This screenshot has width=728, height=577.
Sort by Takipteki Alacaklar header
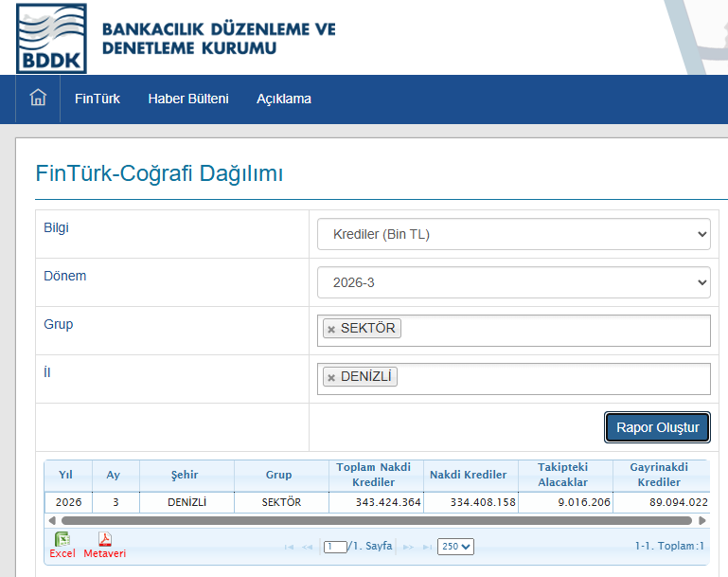[565, 475]
